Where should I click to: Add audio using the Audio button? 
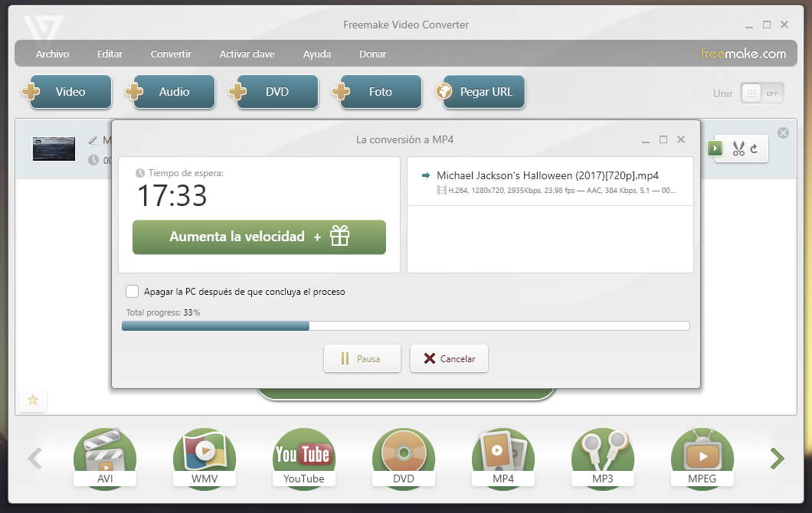tap(174, 92)
